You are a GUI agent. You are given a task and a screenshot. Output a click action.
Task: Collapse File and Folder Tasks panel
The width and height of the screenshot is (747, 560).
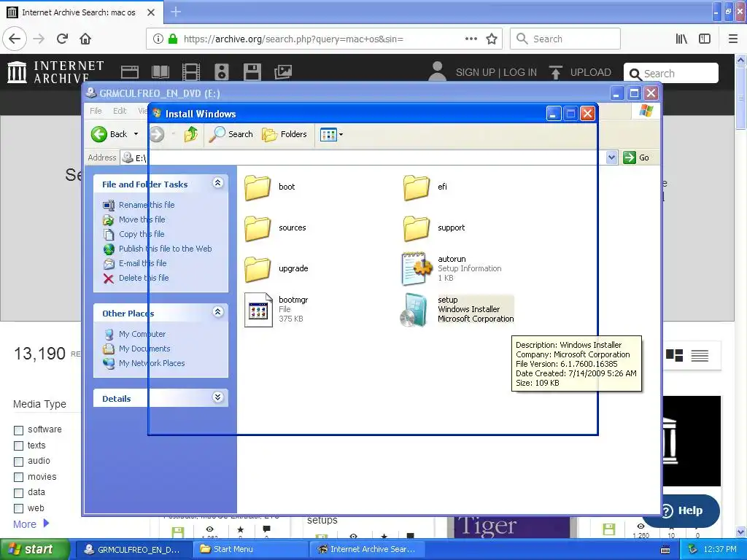click(217, 183)
